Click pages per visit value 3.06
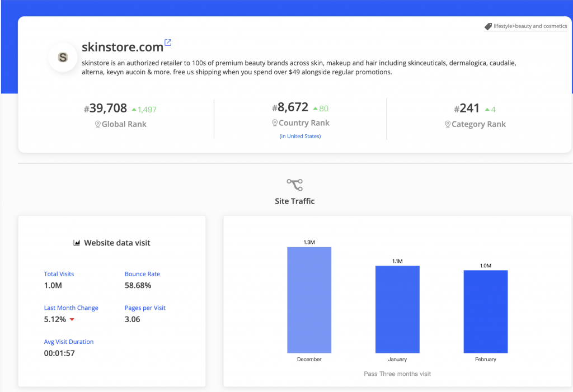Image resolution: width=573 pixels, height=392 pixels. click(132, 319)
